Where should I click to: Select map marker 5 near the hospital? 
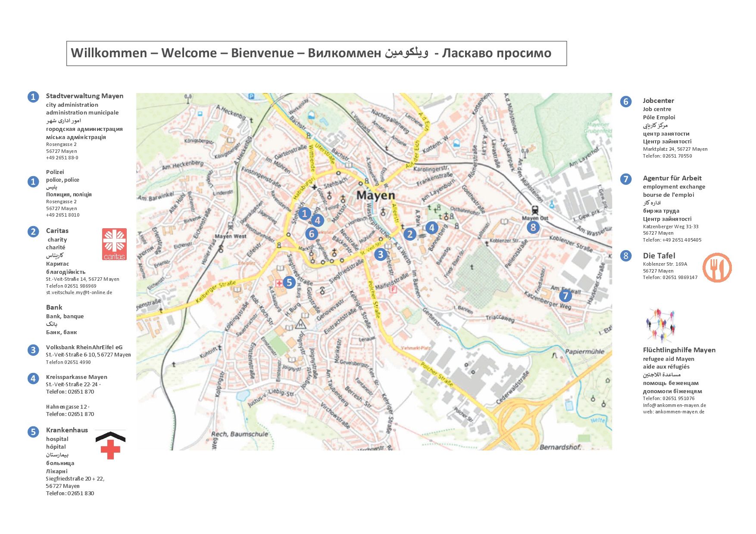point(289,283)
